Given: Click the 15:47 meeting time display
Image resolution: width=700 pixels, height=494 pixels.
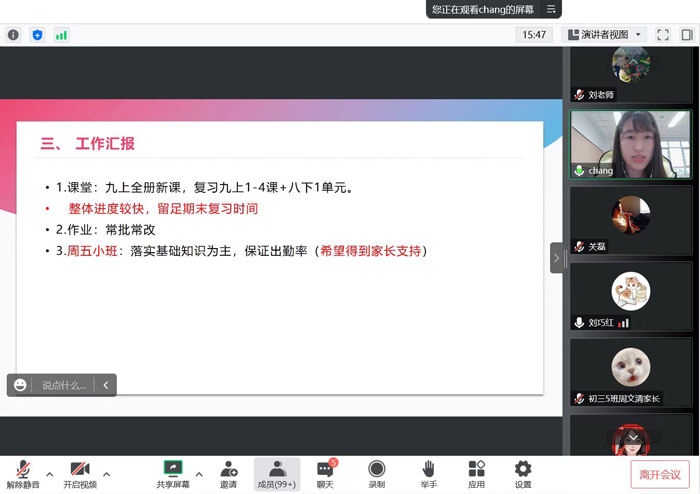Looking at the screenshot, I should pos(534,35).
